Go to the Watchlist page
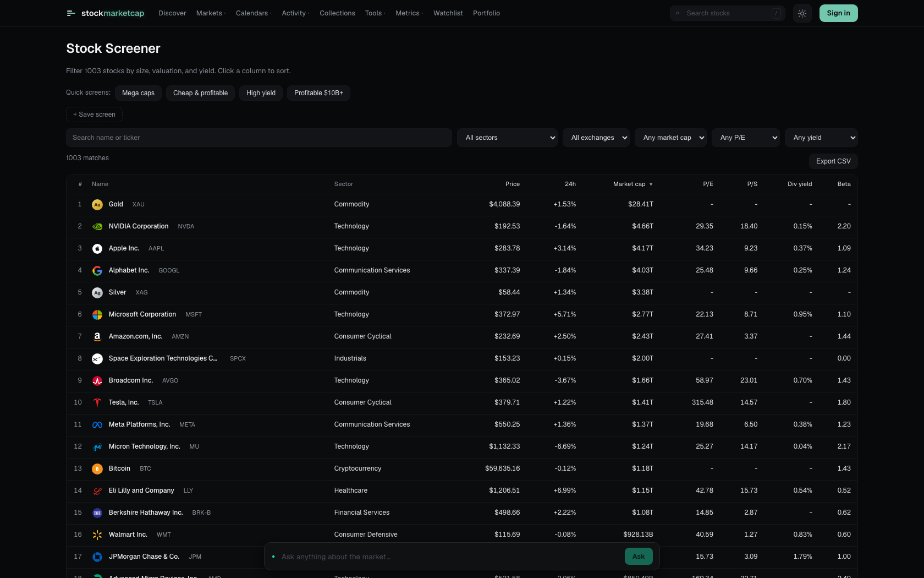Viewport: 924px width, 578px height. tap(448, 13)
